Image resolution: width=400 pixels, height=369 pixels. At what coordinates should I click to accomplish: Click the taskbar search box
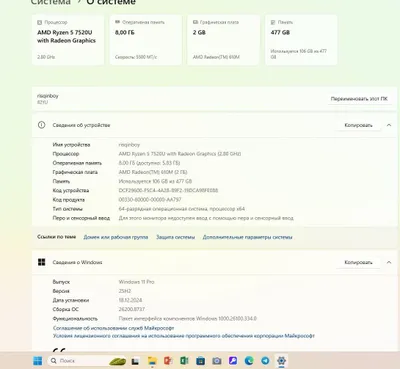(87, 361)
